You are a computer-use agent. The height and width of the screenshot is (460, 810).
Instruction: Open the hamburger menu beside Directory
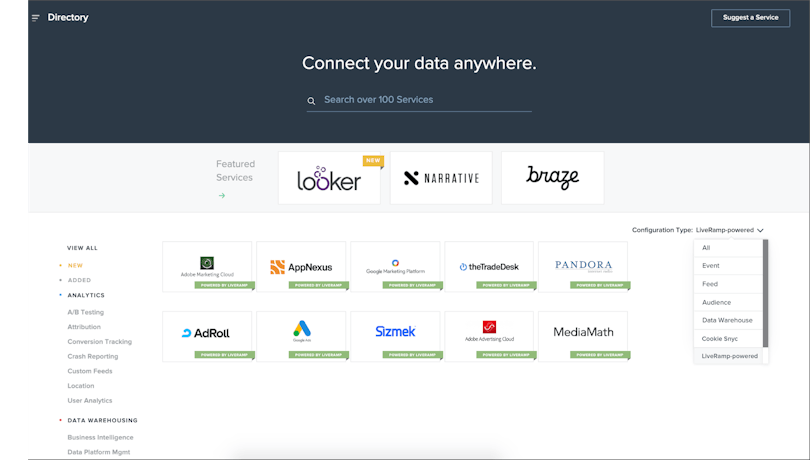coord(35,18)
